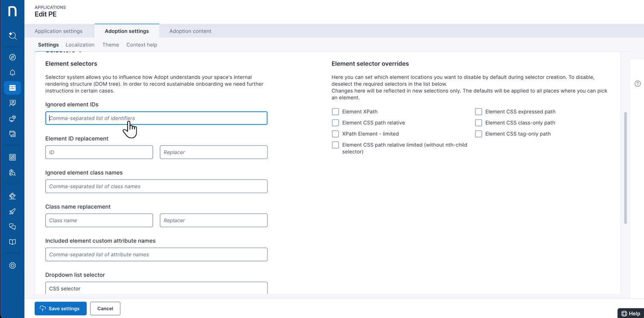Open notifications via the bell icon

pos(12,72)
